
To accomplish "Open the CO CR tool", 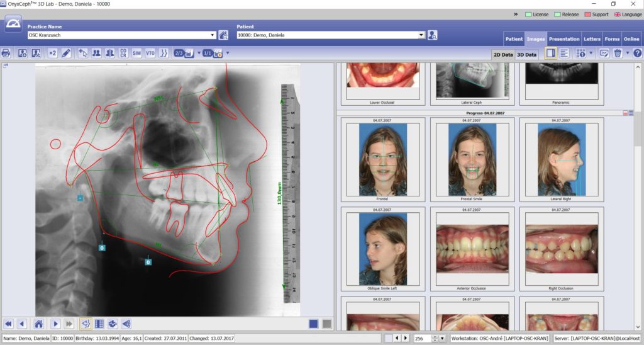I will (123, 53).
